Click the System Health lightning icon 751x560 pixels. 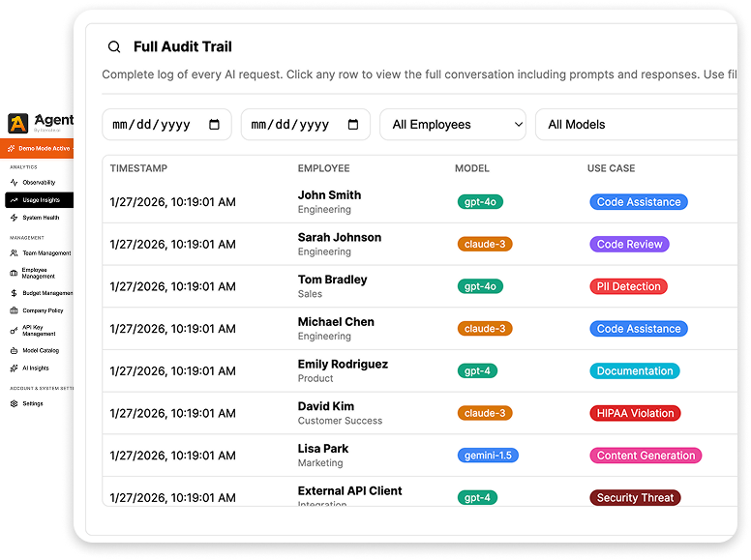[14, 218]
